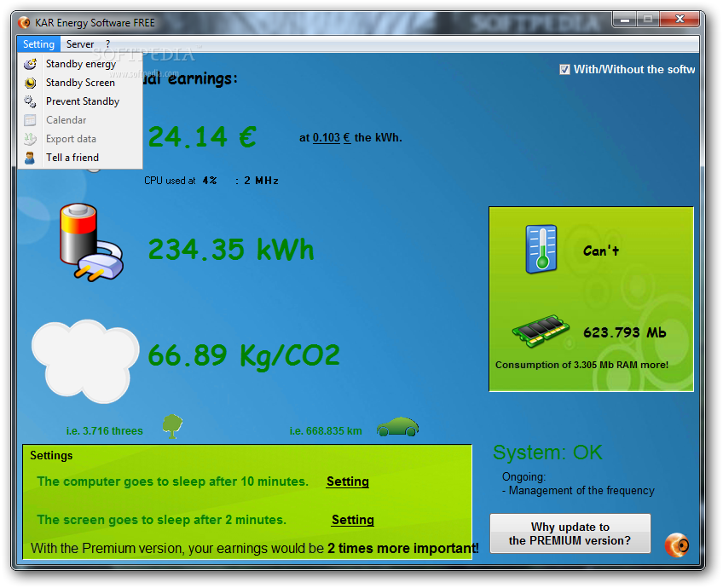The image size is (723, 588).
Task: Click the battery and plug icon
Action: pos(91,243)
